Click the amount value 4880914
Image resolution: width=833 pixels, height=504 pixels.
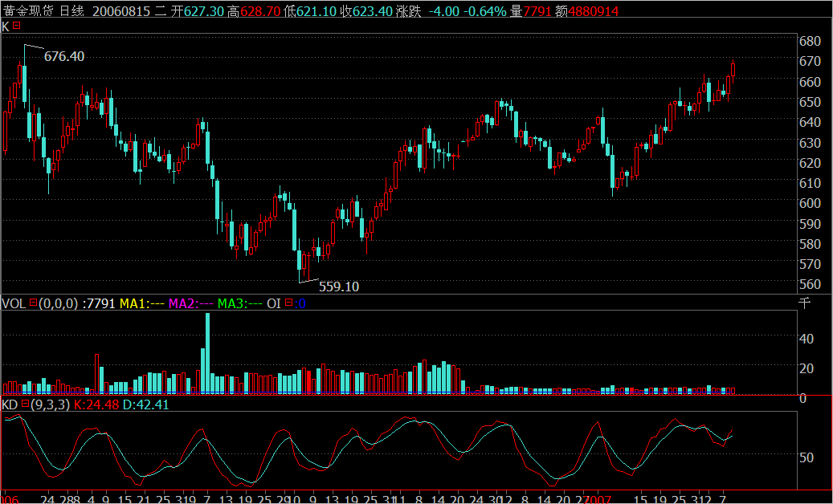pyautogui.click(x=594, y=11)
